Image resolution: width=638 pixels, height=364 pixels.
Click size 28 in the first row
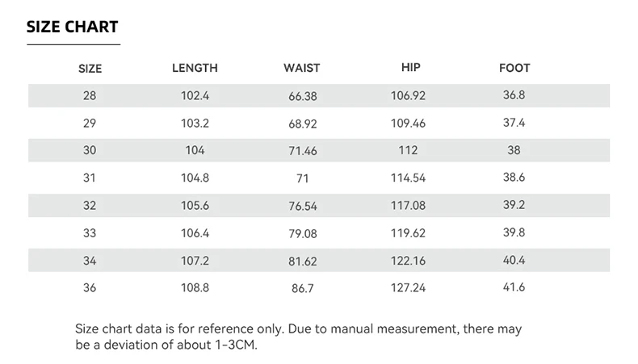tap(90, 95)
